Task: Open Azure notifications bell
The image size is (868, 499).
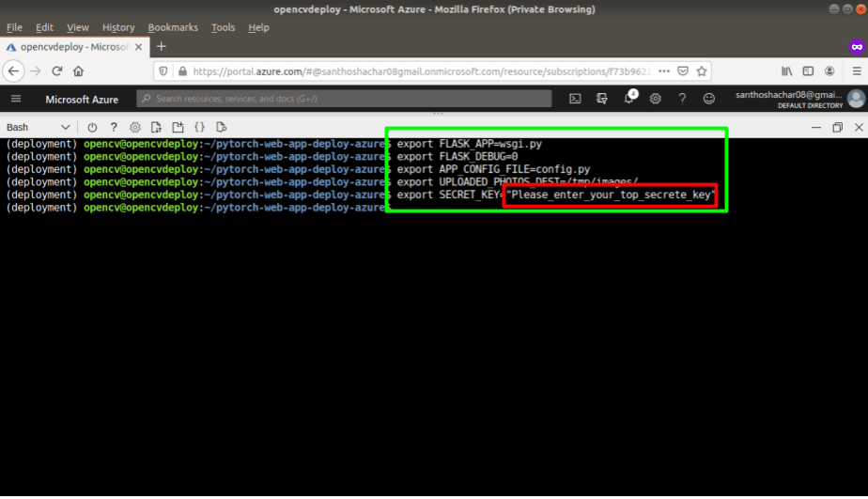Action: (x=628, y=98)
